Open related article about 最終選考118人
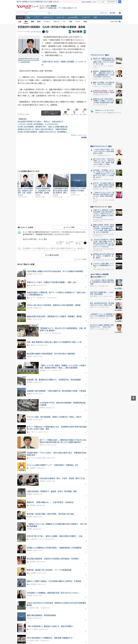This screenshot has height=644, width=138. point(42,127)
